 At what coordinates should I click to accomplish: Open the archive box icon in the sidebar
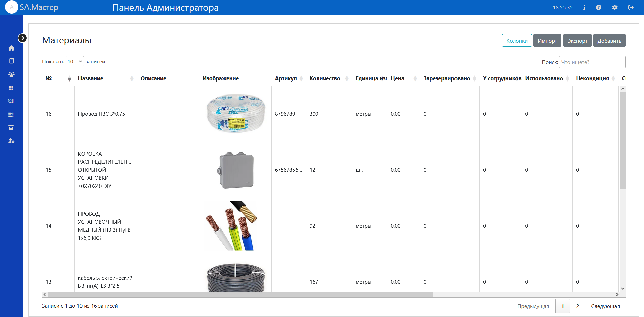pos(11,128)
